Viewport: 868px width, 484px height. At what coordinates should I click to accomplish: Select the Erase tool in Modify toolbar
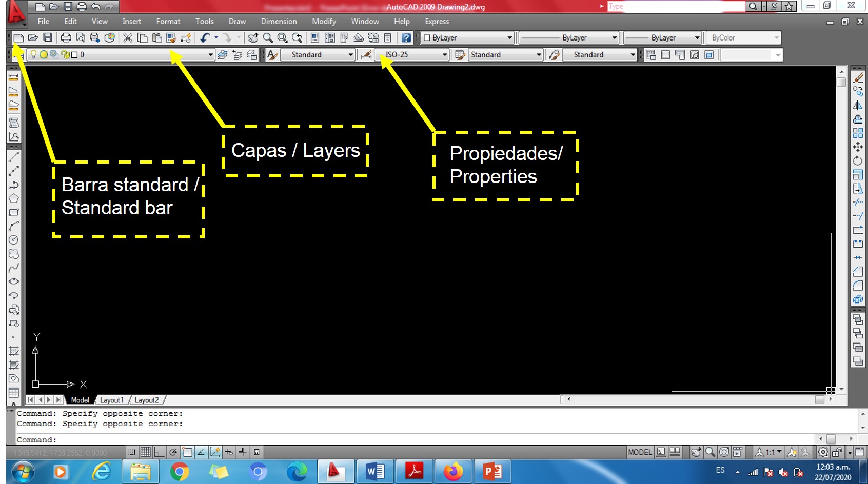858,77
